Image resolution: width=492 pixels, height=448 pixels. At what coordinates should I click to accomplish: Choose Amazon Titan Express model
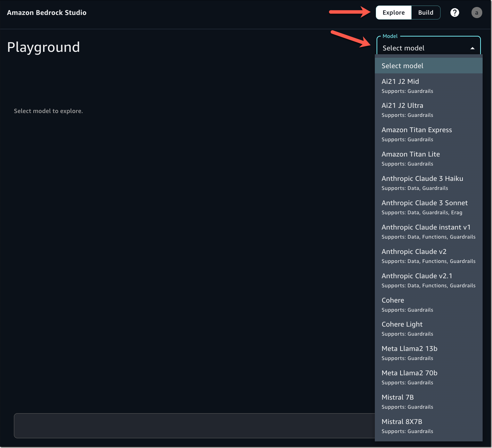click(x=428, y=134)
